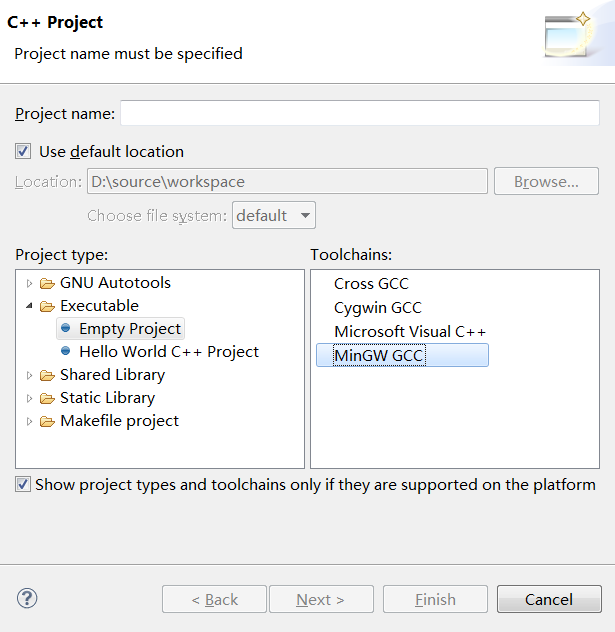Uncheck Use default location checkbox
615x632 pixels.
click(23, 152)
